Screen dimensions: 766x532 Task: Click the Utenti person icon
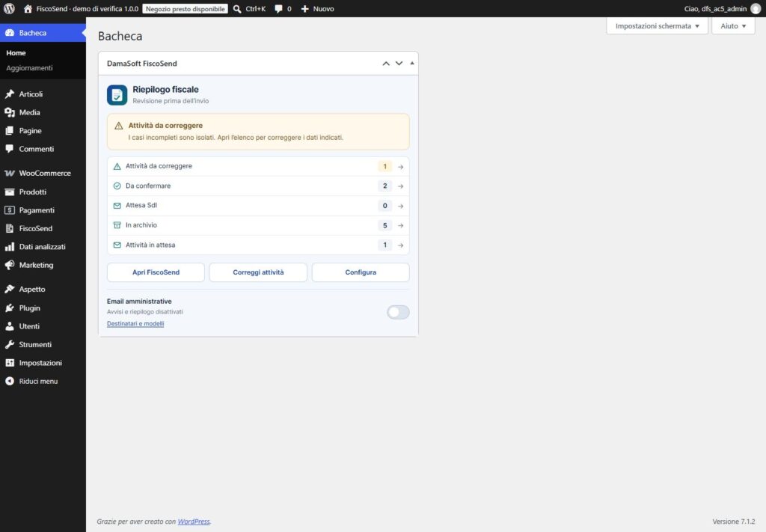[9, 326]
